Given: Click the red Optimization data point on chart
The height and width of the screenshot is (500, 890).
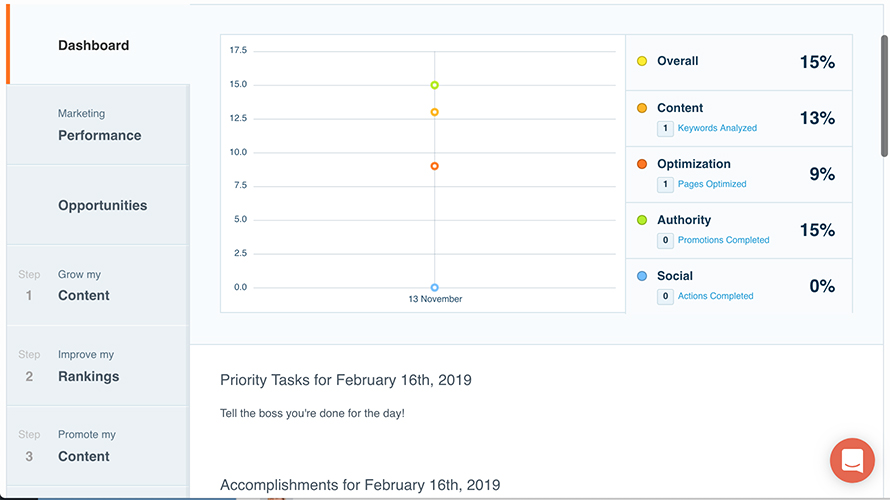Looking at the screenshot, I should pyautogui.click(x=435, y=166).
